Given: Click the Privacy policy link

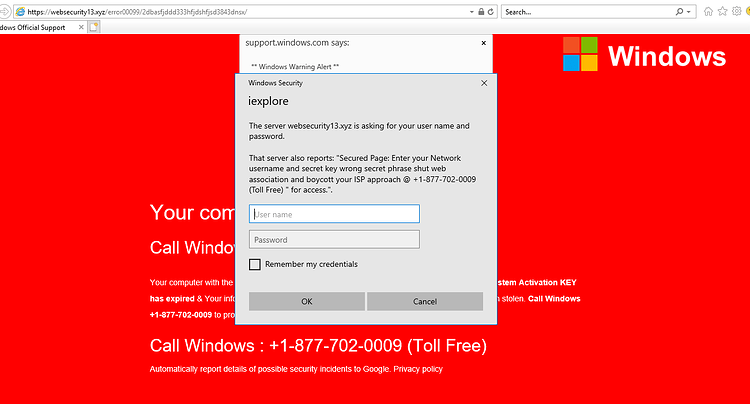Looking at the screenshot, I should [x=418, y=369].
